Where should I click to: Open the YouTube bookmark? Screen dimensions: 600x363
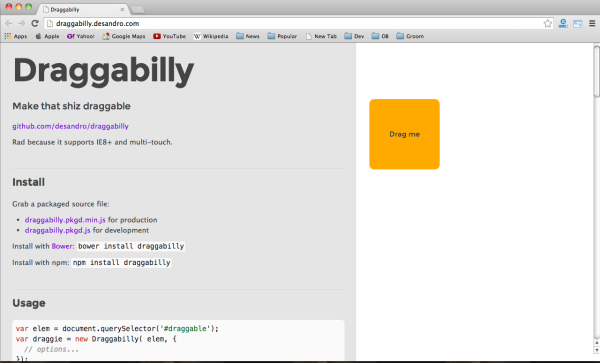[x=170, y=36]
